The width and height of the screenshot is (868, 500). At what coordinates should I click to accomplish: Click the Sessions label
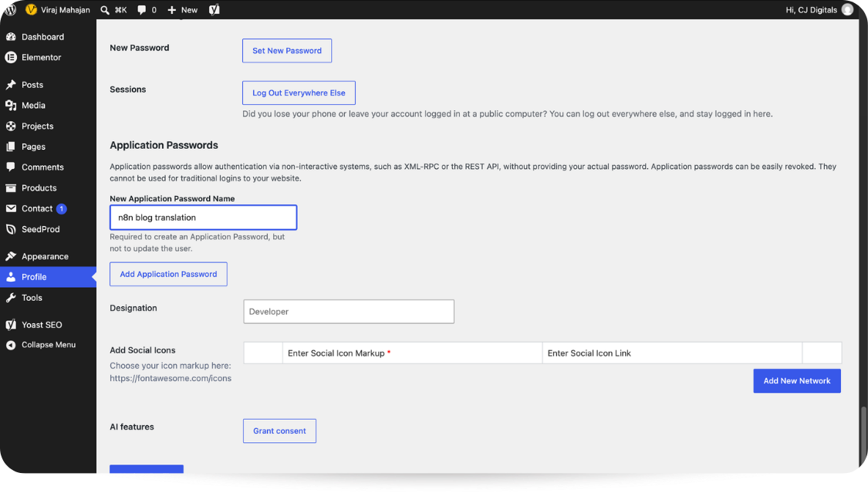(x=128, y=90)
